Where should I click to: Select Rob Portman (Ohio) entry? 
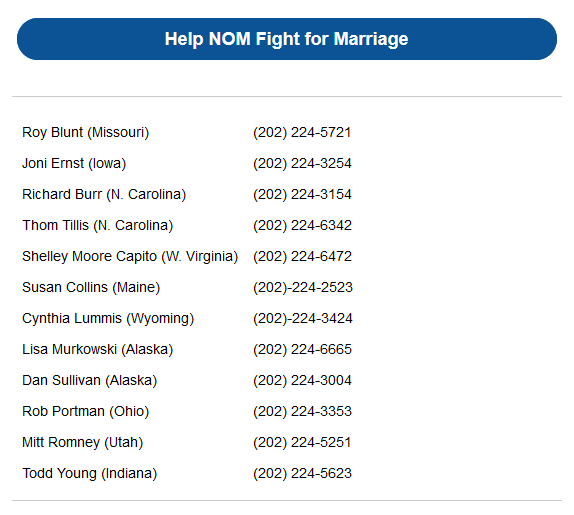pos(86,411)
